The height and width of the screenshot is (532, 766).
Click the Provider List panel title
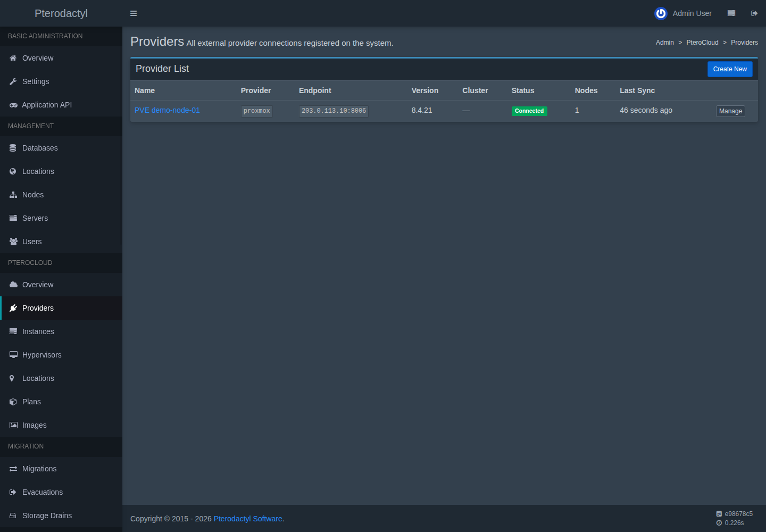point(162,69)
